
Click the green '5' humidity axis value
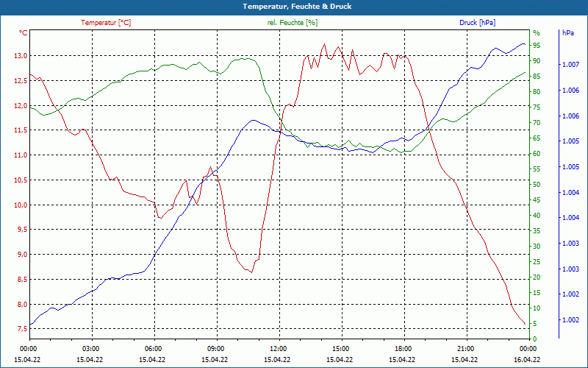tap(535, 324)
